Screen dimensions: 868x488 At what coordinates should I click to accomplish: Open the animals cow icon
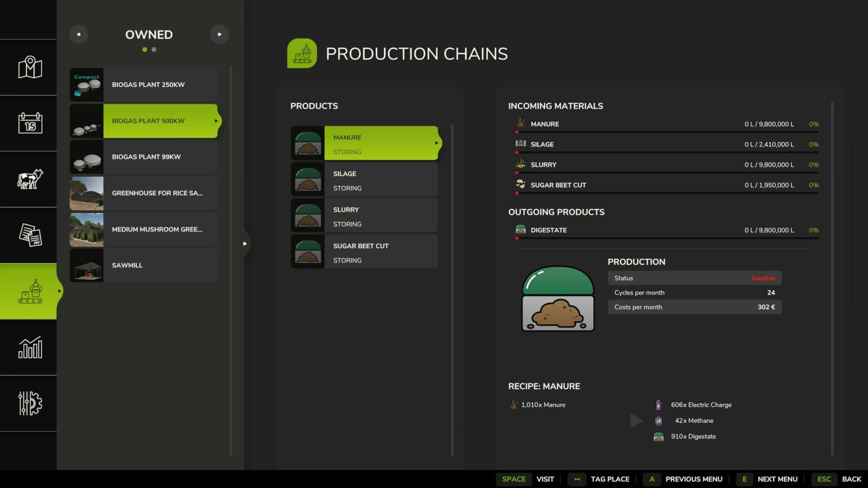point(30,179)
